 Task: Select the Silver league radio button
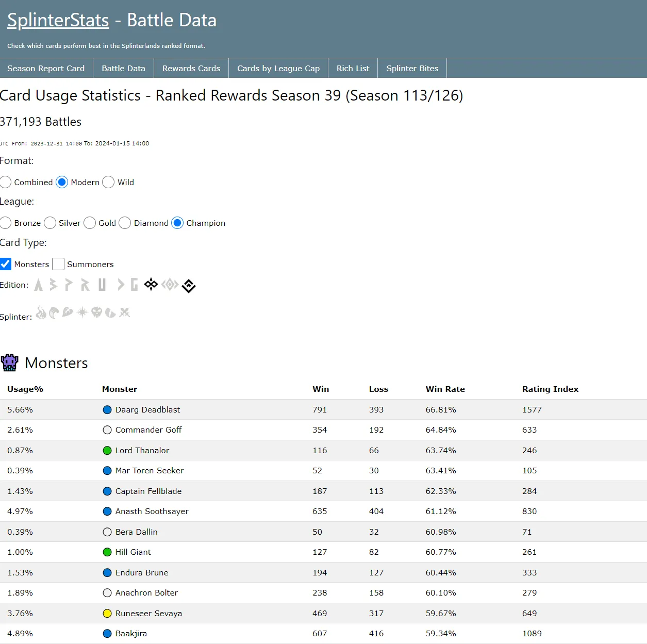coord(50,223)
